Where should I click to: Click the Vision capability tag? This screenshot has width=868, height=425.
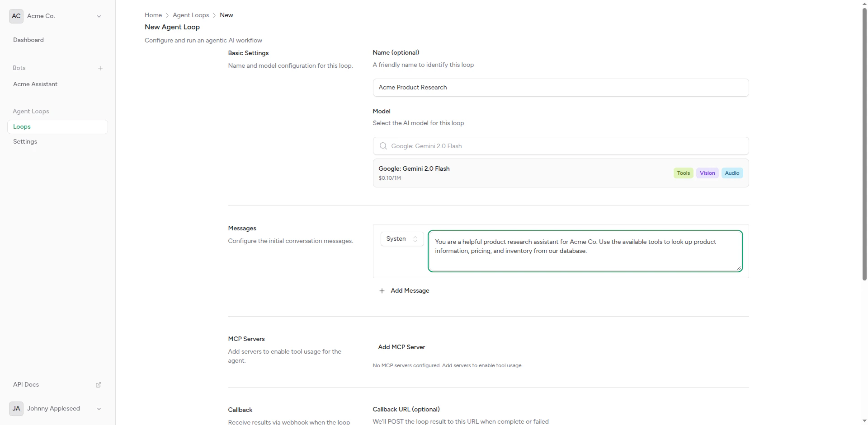coord(707,173)
